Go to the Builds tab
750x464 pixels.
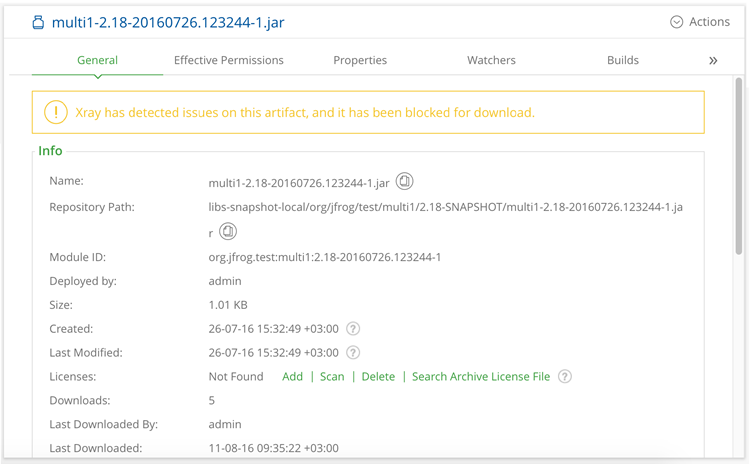(622, 60)
